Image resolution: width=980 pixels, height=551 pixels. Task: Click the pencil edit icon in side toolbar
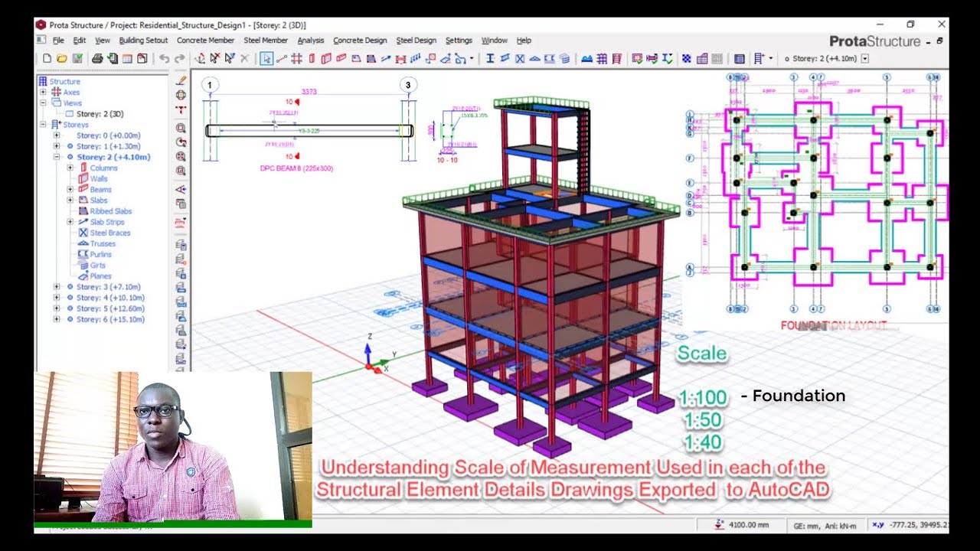pos(181,80)
